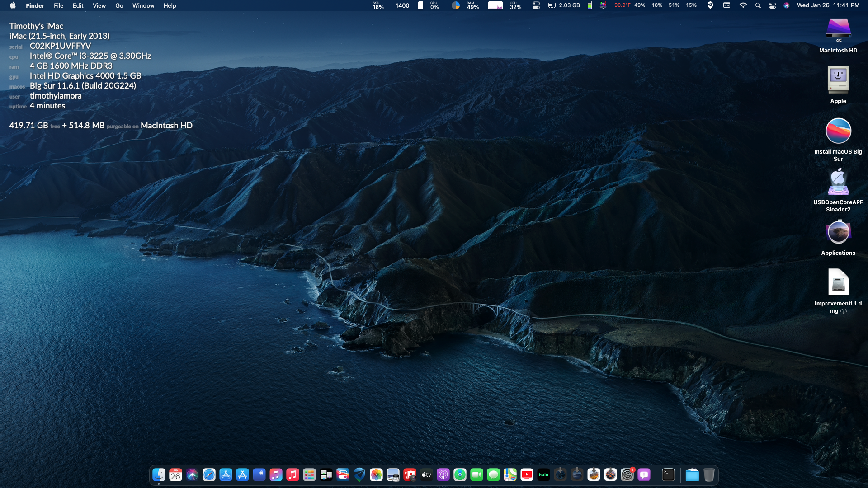Open Finder from the dock
This screenshot has width=868, height=488.
click(x=159, y=474)
